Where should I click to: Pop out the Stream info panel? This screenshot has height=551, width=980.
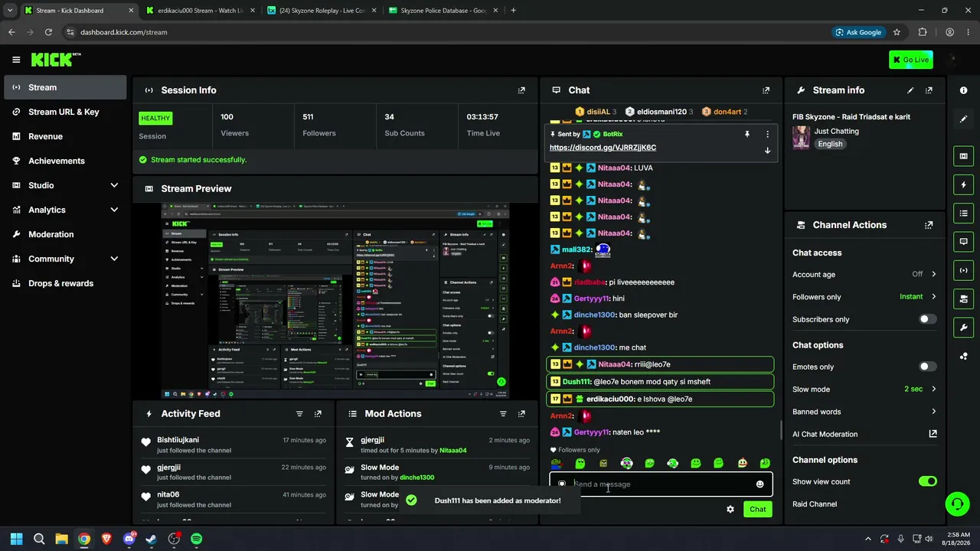pyautogui.click(x=929, y=90)
